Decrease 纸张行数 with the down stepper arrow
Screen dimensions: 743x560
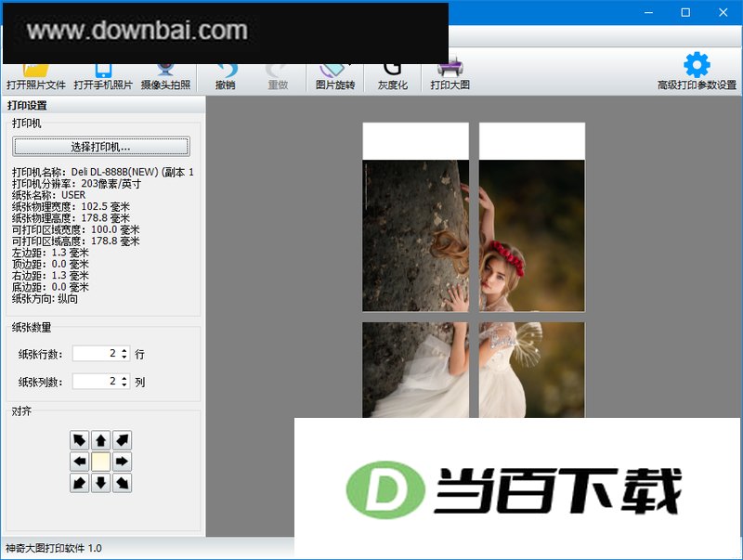(x=124, y=357)
